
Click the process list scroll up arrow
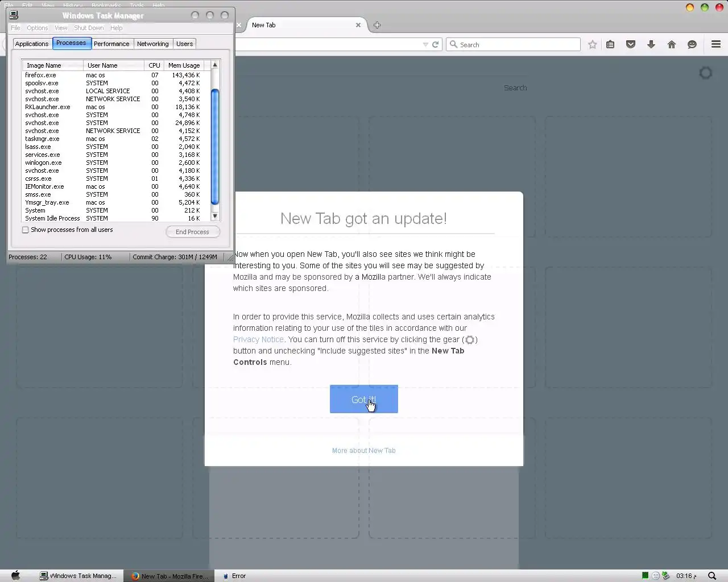[215, 65]
